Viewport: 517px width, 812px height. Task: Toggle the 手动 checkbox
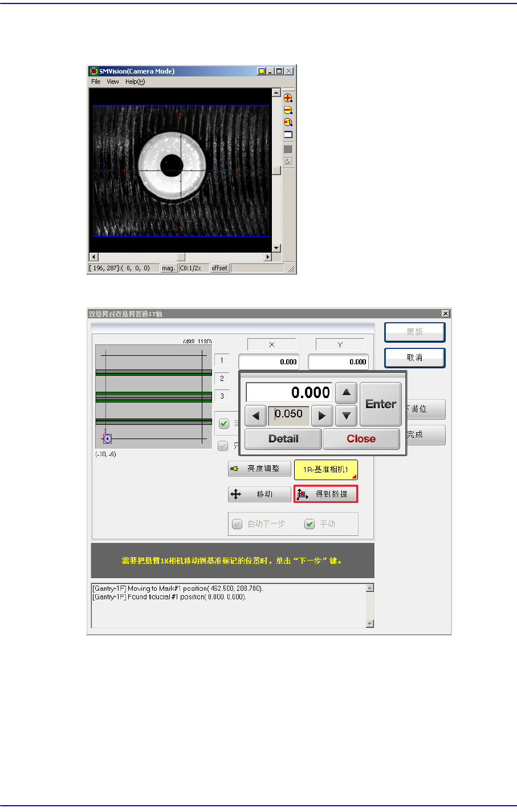pos(310,524)
